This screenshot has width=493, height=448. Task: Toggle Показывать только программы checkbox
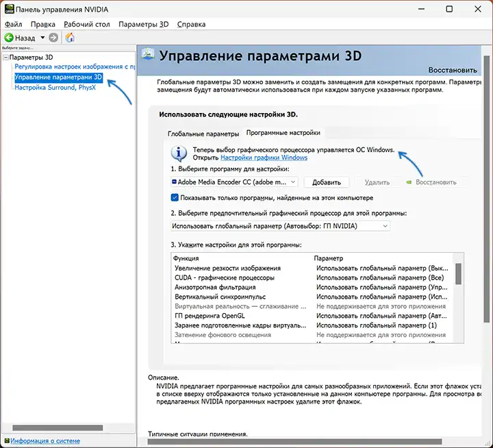coord(175,197)
